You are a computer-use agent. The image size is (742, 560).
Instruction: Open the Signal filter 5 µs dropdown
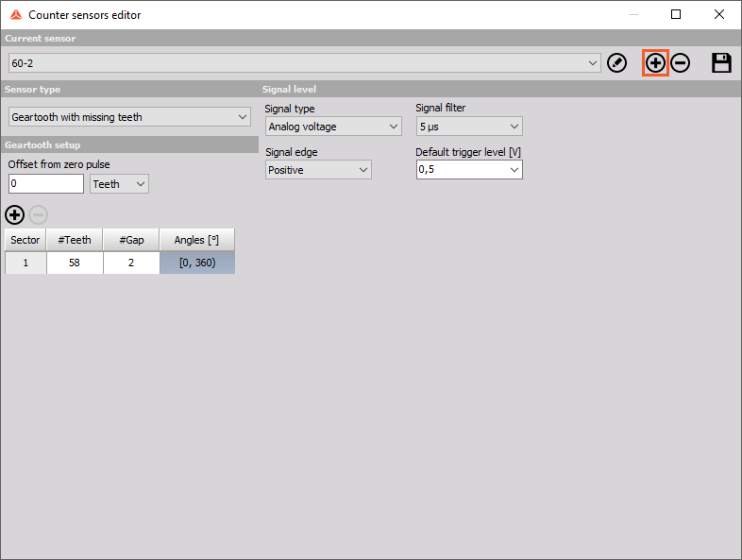[x=469, y=127]
